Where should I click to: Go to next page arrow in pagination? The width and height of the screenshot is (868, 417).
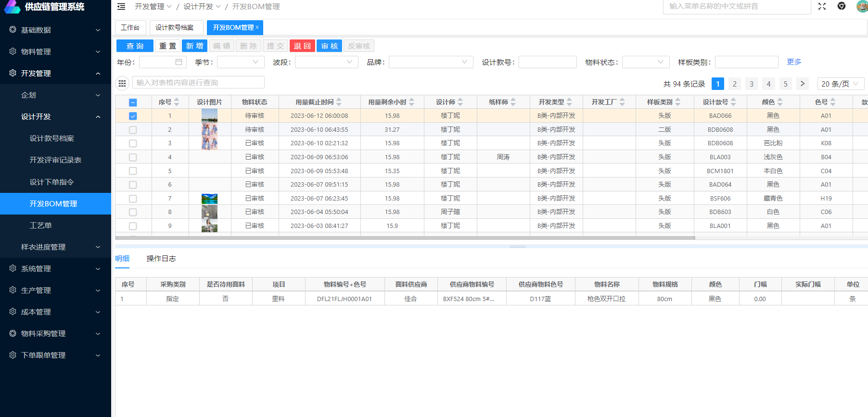(x=802, y=84)
